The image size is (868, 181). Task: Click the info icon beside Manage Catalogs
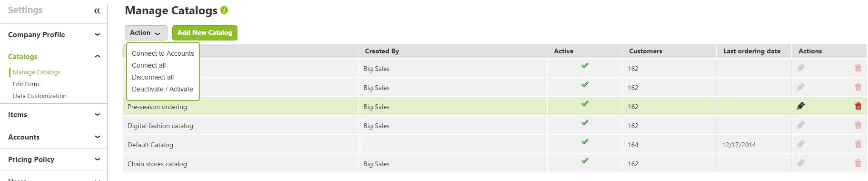coord(225,10)
